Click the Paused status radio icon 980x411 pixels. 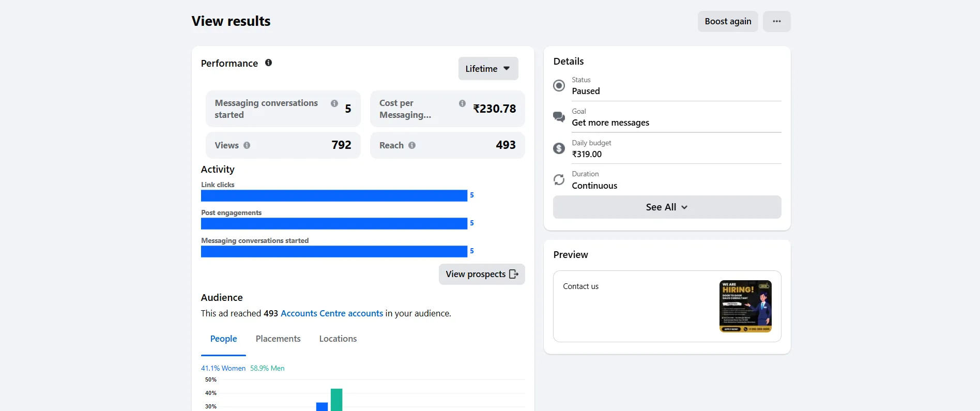(x=559, y=85)
